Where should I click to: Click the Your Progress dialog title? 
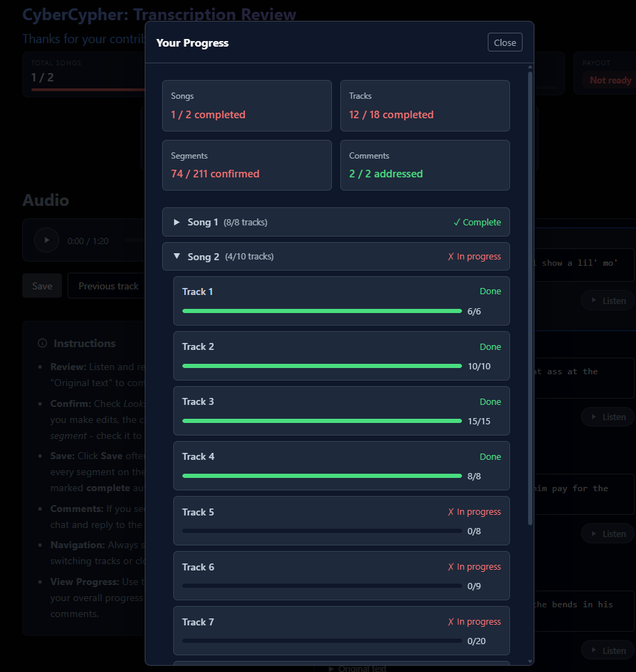click(x=193, y=43)
